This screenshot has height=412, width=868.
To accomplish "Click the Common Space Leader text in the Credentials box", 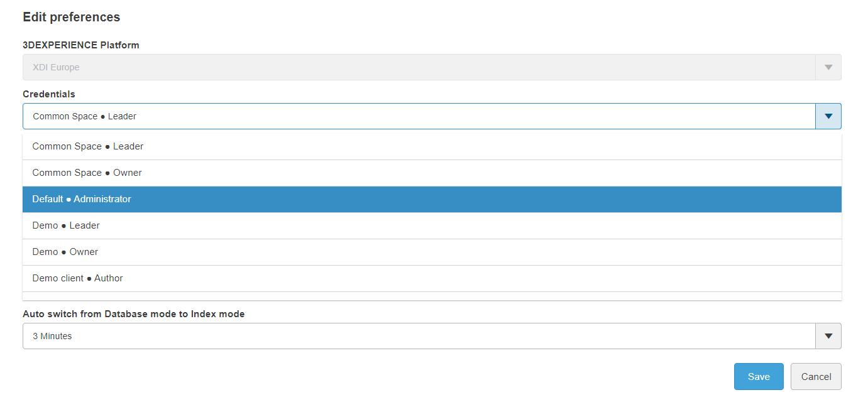I will coord(84,116).
